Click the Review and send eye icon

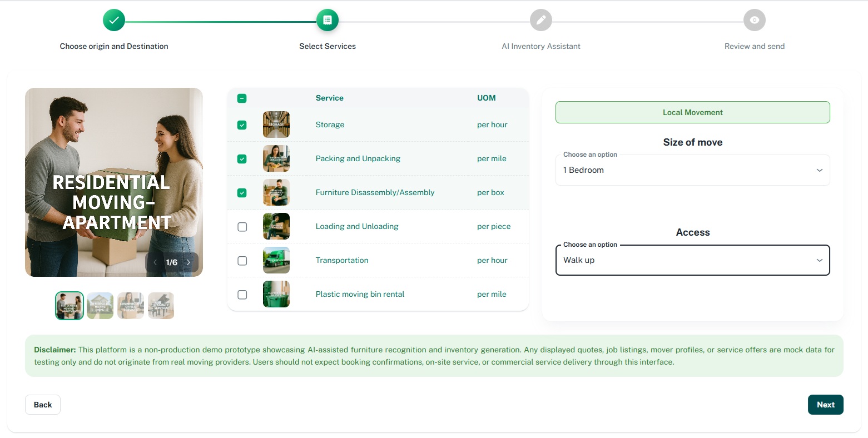(754, 21)
